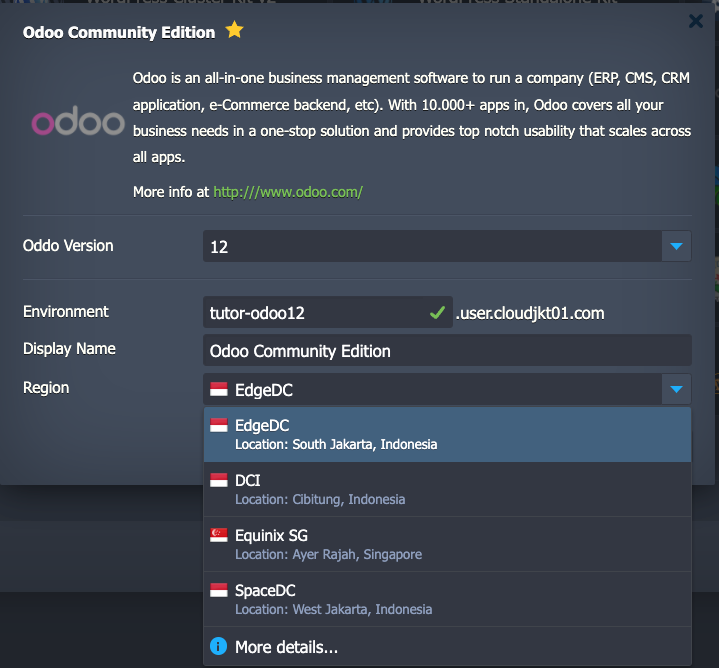Click the Environment label
Image resolution: width=719 pixels, height=668 pixels.
66,312
